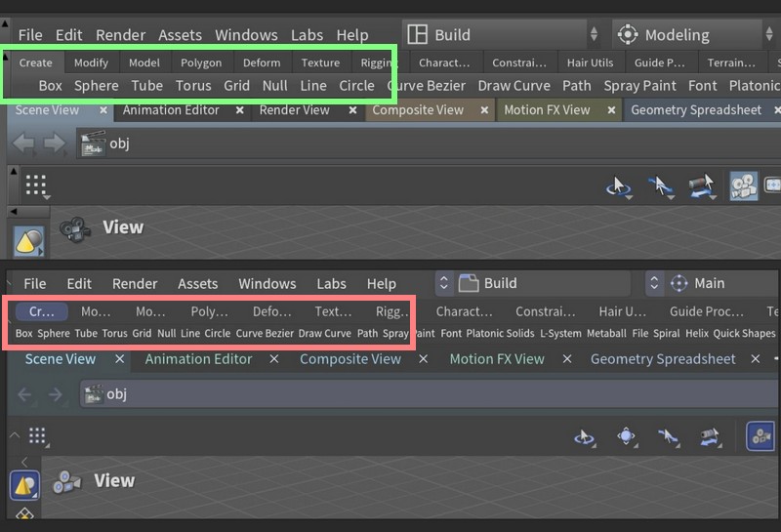Image resolution: width=781 pixels, height=532 pixels.
Task: Click the back arrow beside obj in the lower window
Action: pos(24,395)
